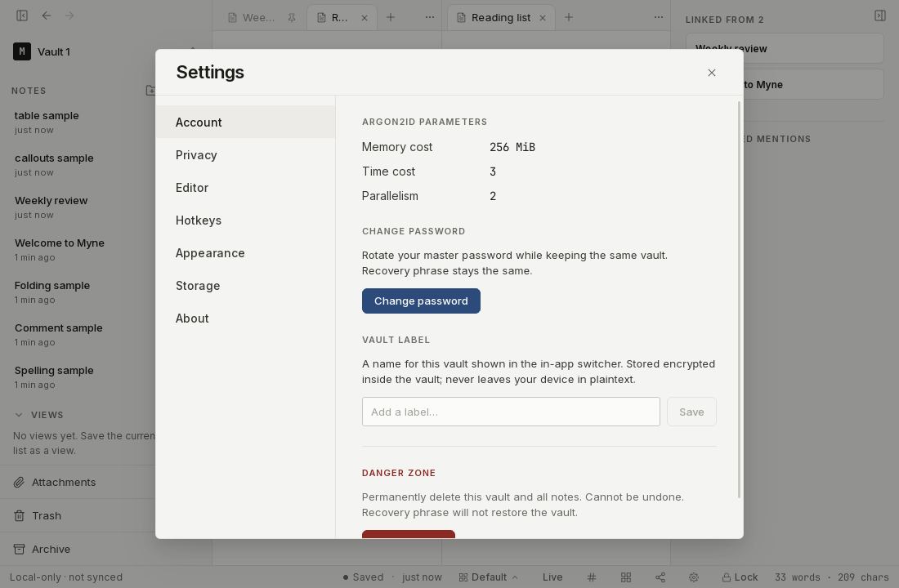Open the Weekly review backlink card
899x588 pixels.
point(785,48)
